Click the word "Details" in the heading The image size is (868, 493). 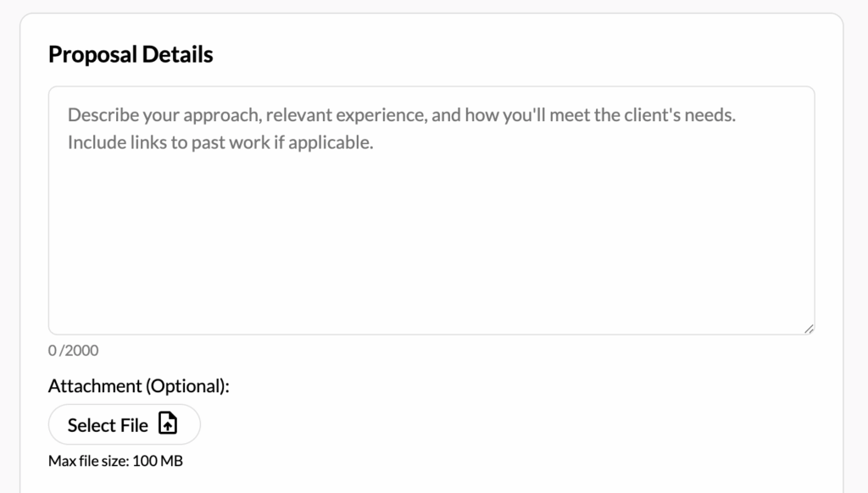pyautogui.click(x=176, y=55)
